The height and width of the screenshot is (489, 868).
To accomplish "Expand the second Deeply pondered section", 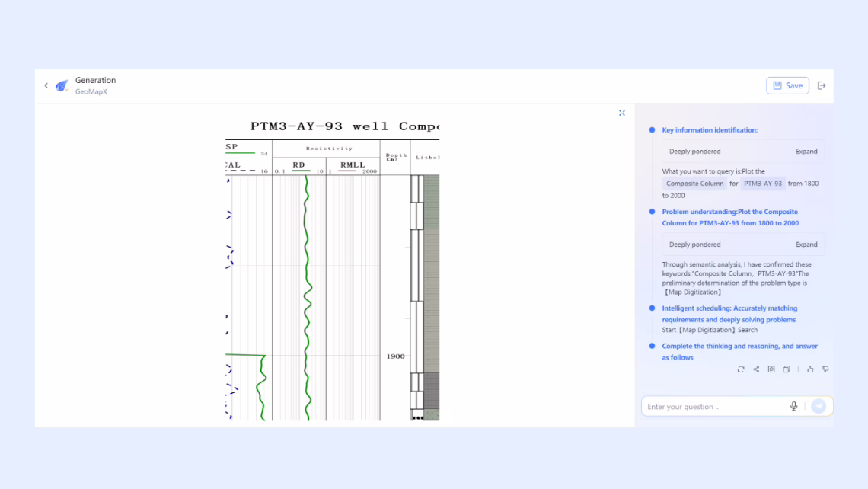I will coord(806,244).
